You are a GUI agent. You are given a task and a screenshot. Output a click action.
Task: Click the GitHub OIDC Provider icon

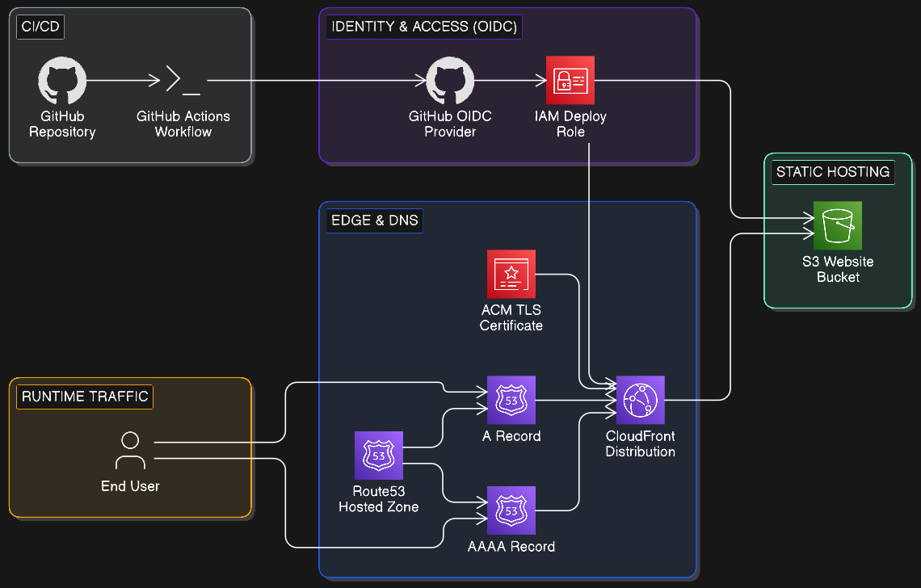[450, 81]
